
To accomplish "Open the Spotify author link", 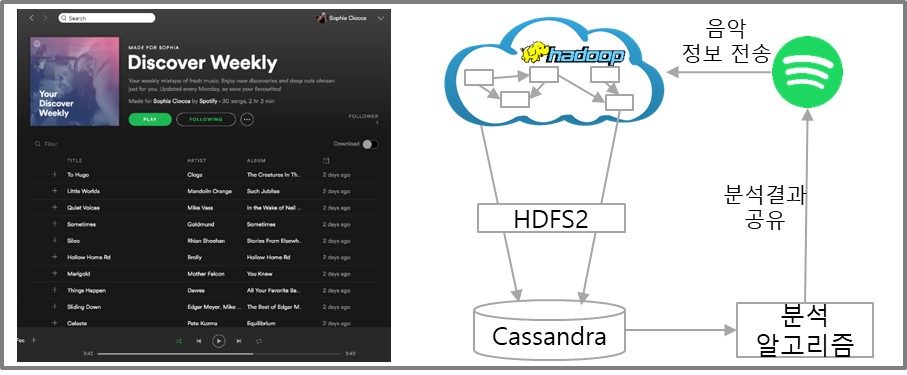I will pyautogui.click(x=208, y=101).
